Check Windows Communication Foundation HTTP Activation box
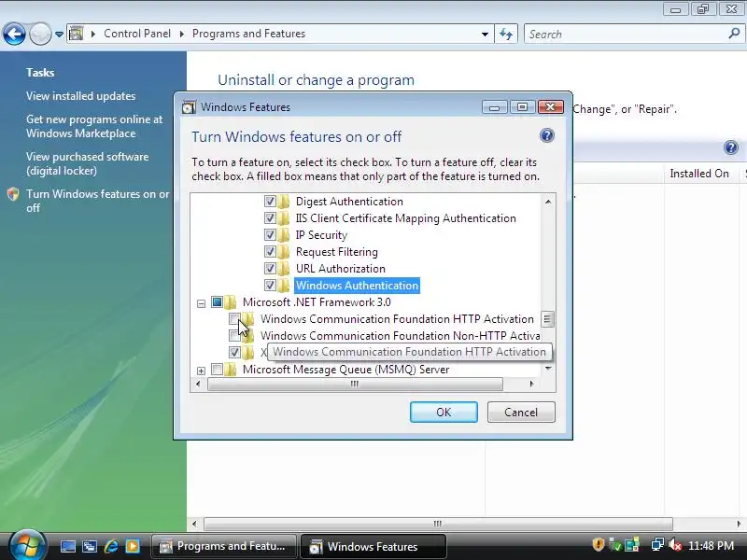The height and width of the screenshot is (560, 747). pos(234,318)
